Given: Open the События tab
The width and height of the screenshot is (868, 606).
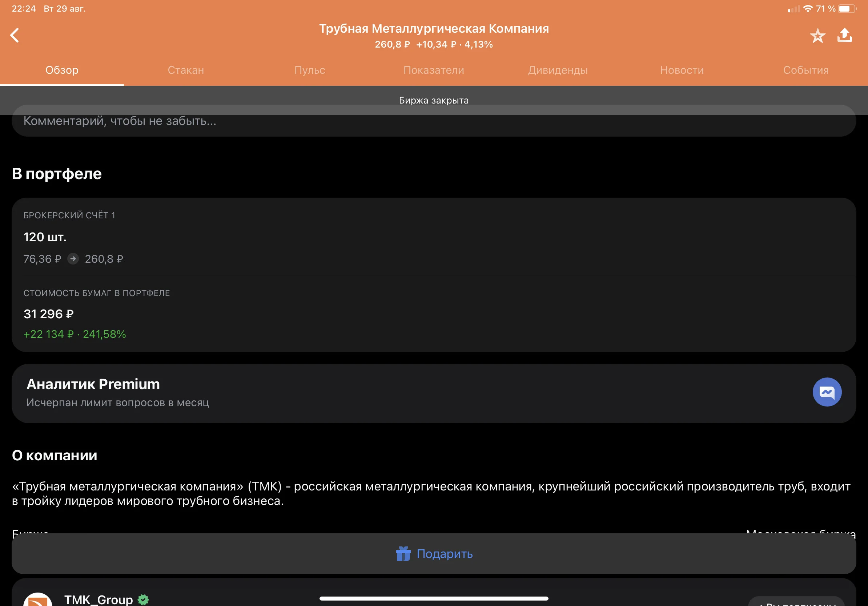Looking at the screenshot, I should click(806, 70).
